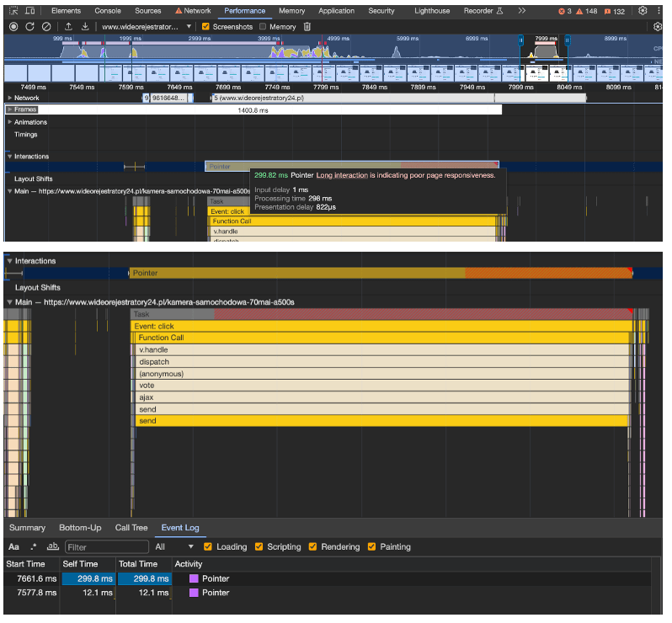Click the Filter input field
Image resolution: width=672 pixels, height=623 pixels.
[x=105, y=547]
